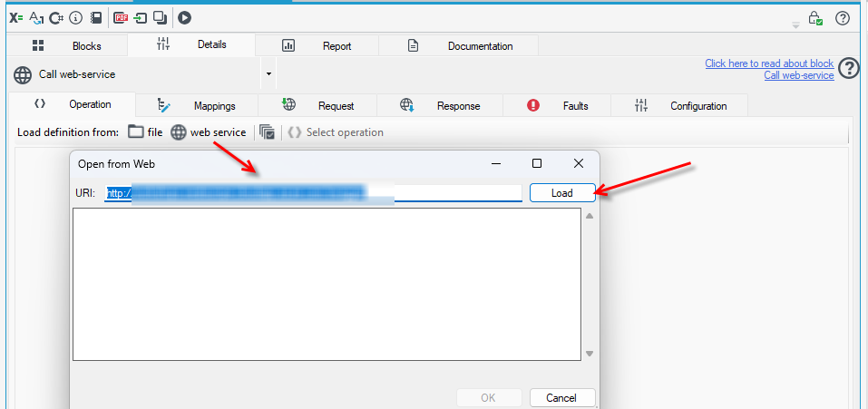868x409 pixels.
Task: Switch to the Blocks tab
Action: tap(67, 46)
